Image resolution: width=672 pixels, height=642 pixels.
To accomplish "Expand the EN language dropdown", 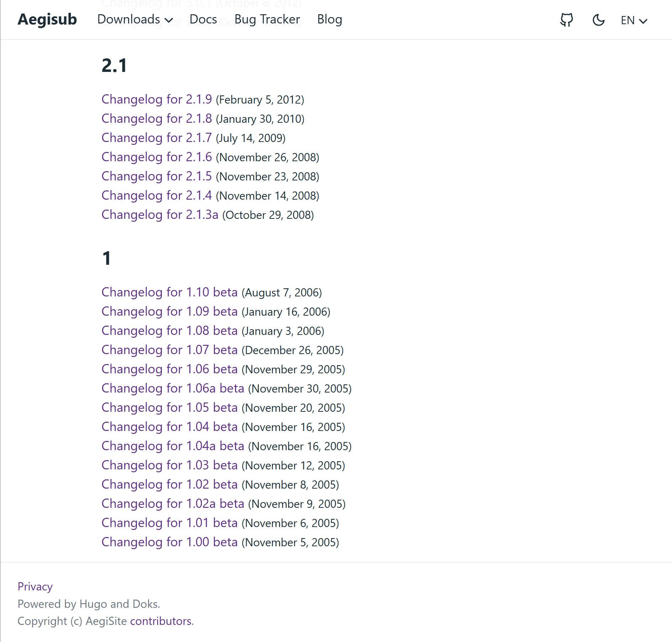I will [634, 20].
